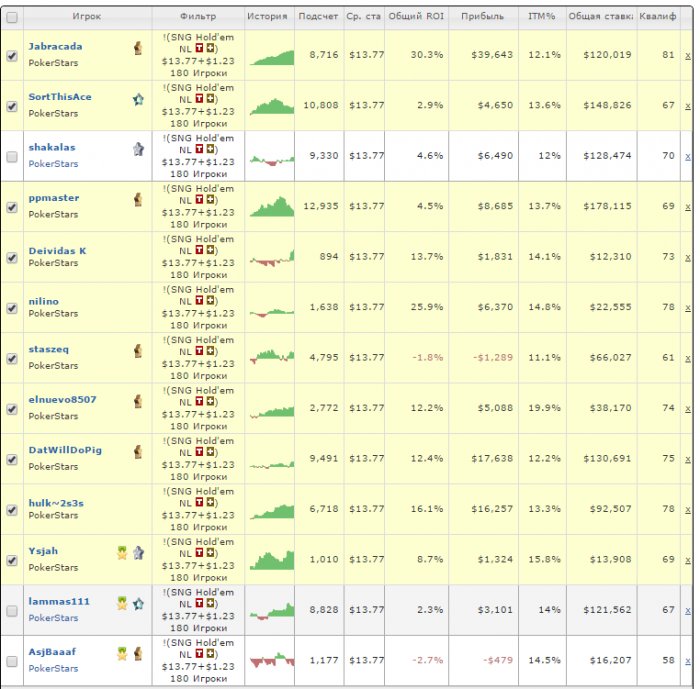Check the shakalas row checkbox
Screen dimensions: 700x689
tap(12, 157)
